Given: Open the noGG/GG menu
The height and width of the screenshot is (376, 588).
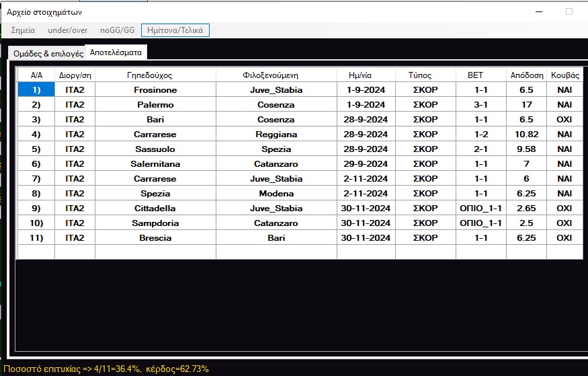Looking at the screenshot, I should click(117, 30).
